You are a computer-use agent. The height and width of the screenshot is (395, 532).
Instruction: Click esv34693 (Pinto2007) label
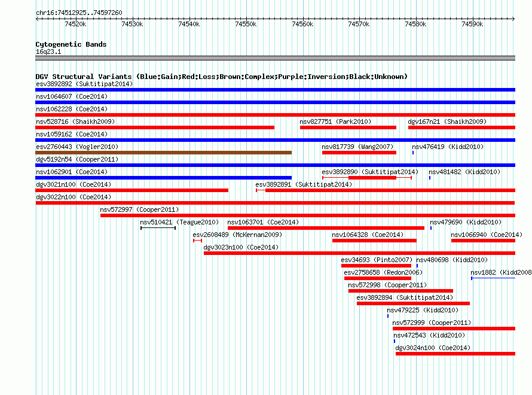coord(377,260)
